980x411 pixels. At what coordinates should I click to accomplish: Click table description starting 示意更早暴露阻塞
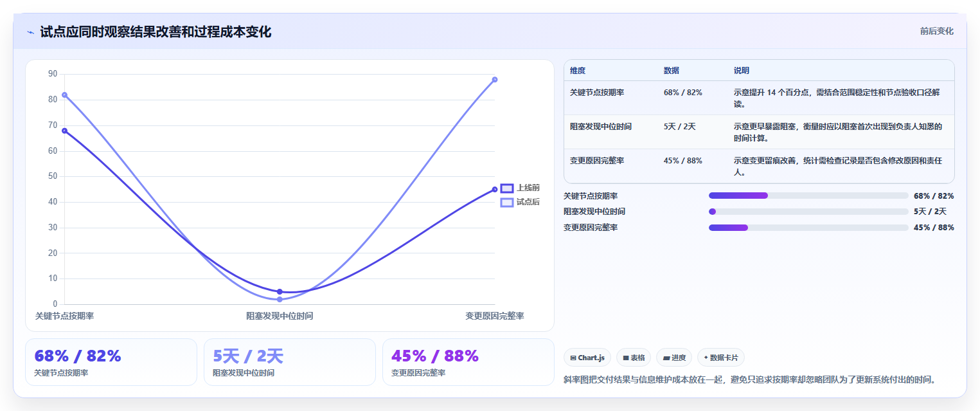[x=838, y=132]
